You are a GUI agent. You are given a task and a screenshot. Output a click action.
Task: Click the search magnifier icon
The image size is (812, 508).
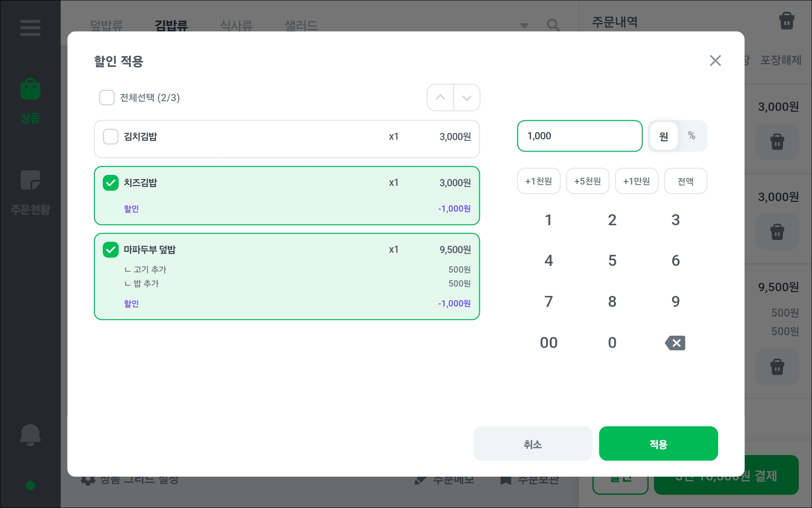(553, 25)
